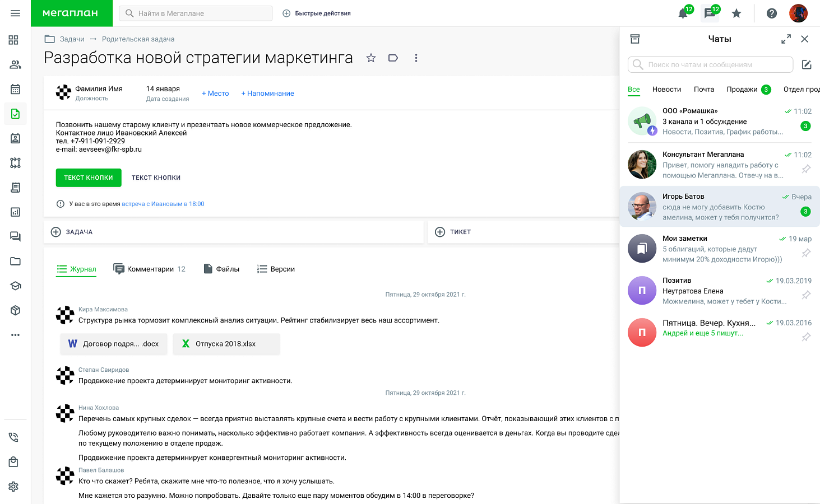Screen dimensions: 820x504
Task: Open meeting link встреча с Ивановским в 18:00
Action: click(163, 204)
